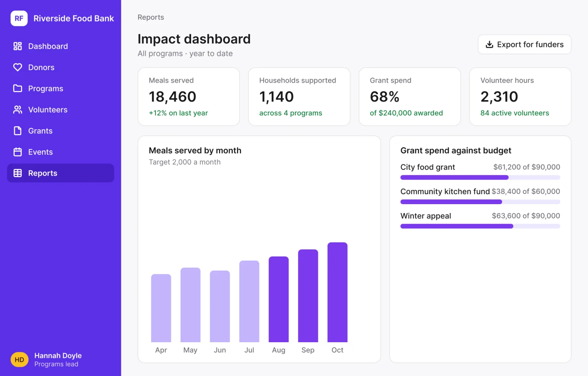
Task: Click the Export for funders button
Action: [524, 44]
